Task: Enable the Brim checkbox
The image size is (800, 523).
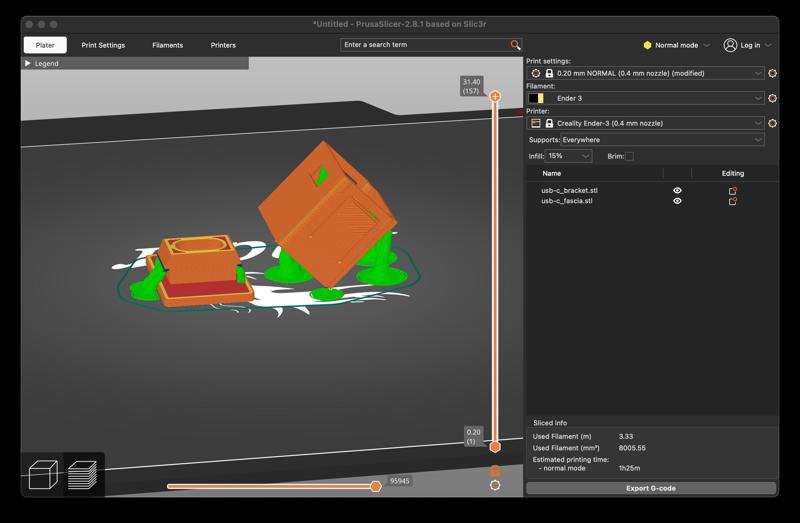Action: tap(629, 156)
